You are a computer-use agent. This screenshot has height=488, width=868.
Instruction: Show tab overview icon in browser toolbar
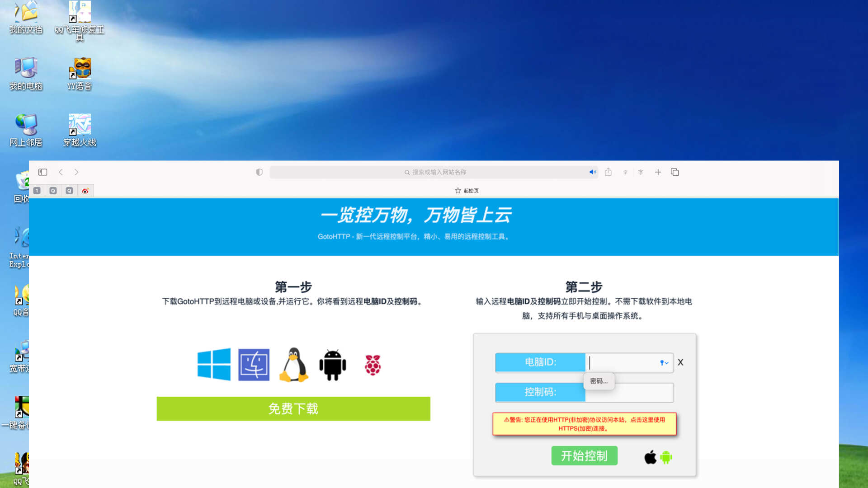click(675, 172)
